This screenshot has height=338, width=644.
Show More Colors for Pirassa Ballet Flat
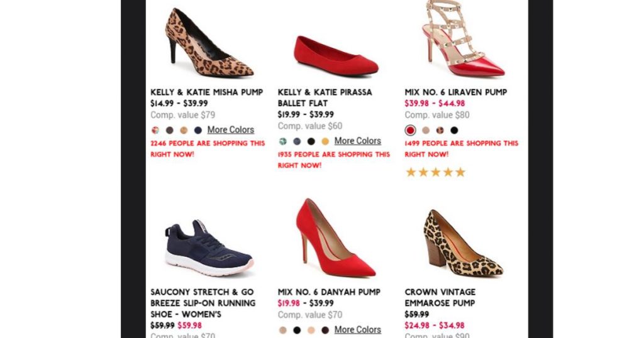pos(357,141)
